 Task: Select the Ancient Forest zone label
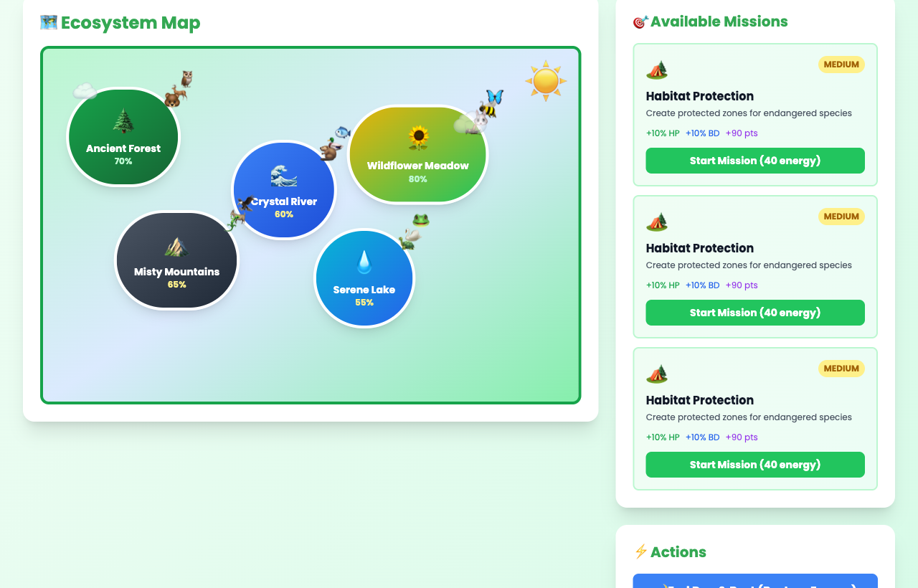(123, 148)
